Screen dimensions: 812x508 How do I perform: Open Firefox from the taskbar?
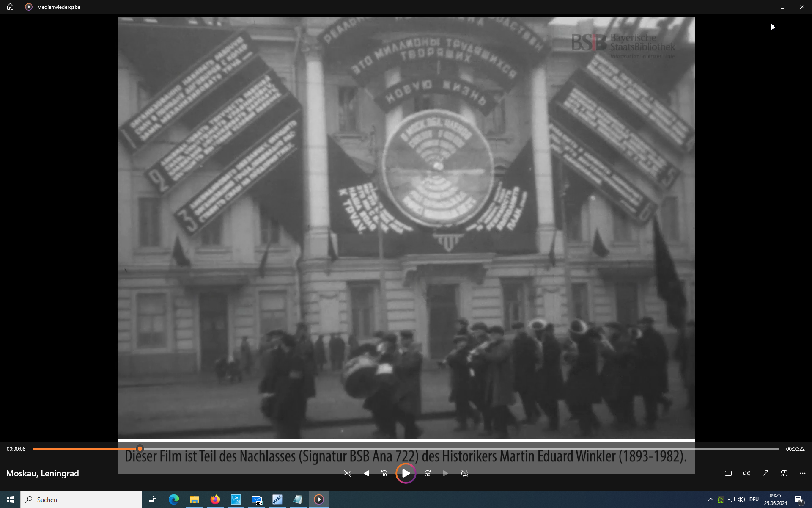coord(215,500)
